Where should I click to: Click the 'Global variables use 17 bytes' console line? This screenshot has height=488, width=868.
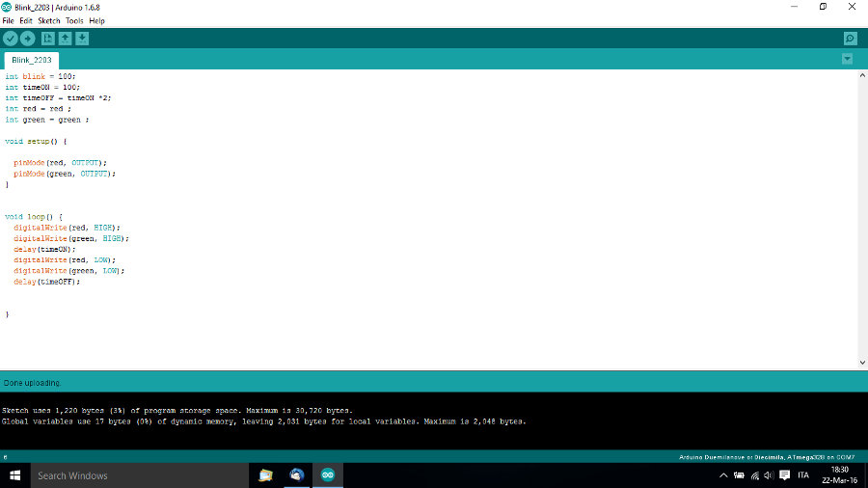click(x=264, y=421)
